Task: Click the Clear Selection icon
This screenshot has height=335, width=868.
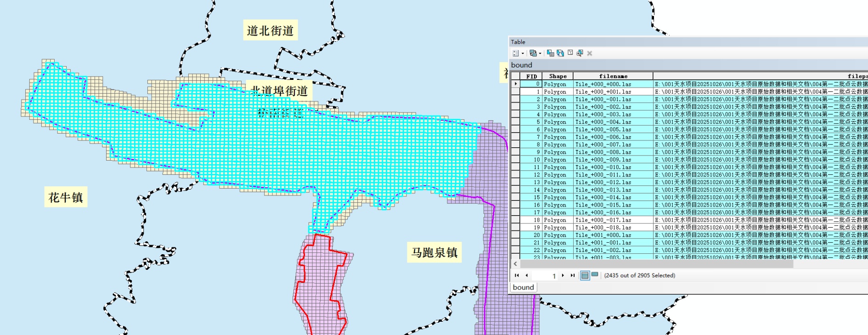Action: click(570, 53)
